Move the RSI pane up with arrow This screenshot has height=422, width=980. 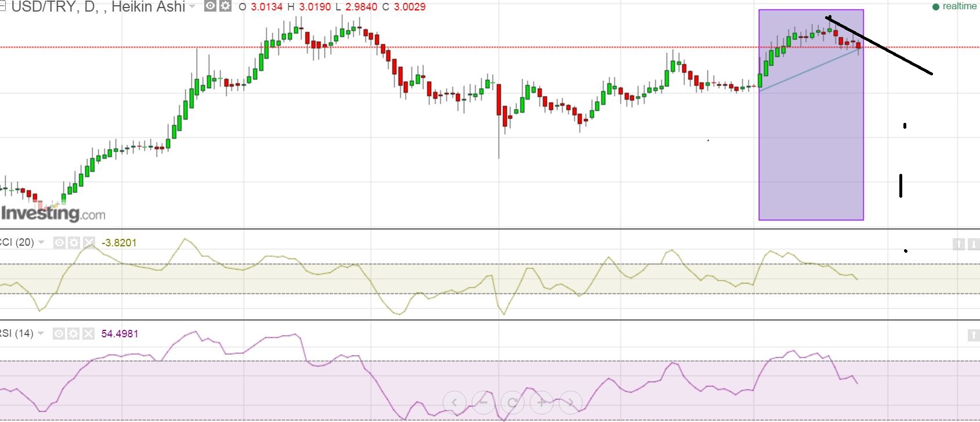coord(974,335)
